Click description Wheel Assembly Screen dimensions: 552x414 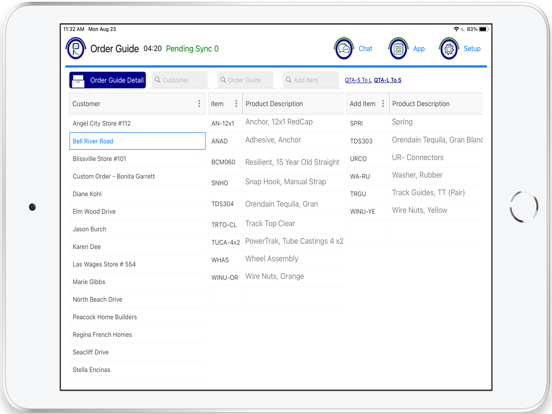tap(272, 259)
